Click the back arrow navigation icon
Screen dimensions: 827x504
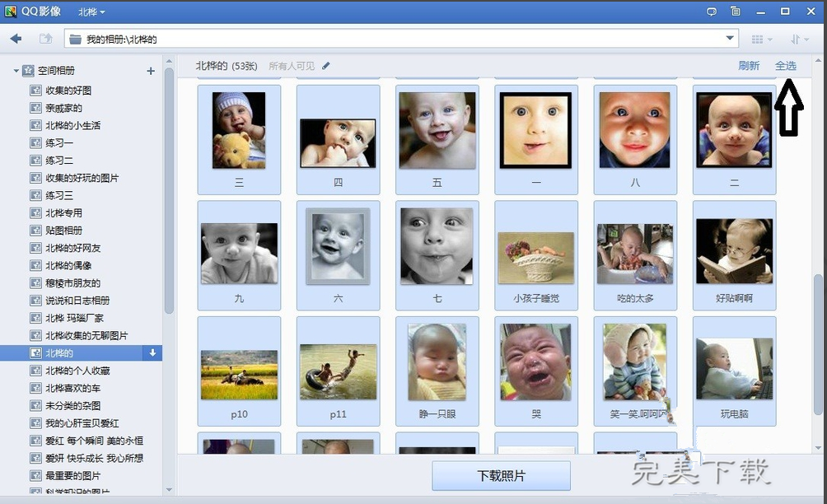coord(16,39)
